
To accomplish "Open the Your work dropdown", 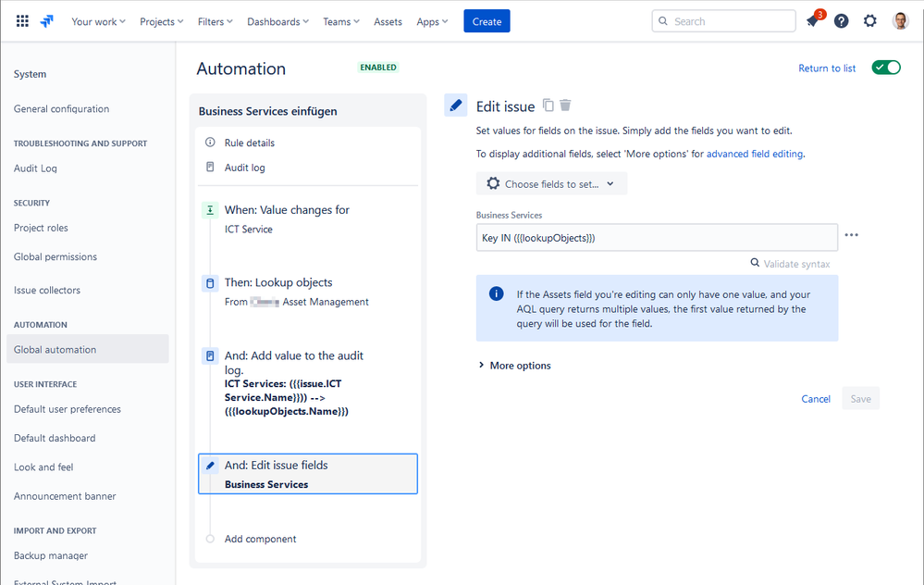I will pos(98,21).
